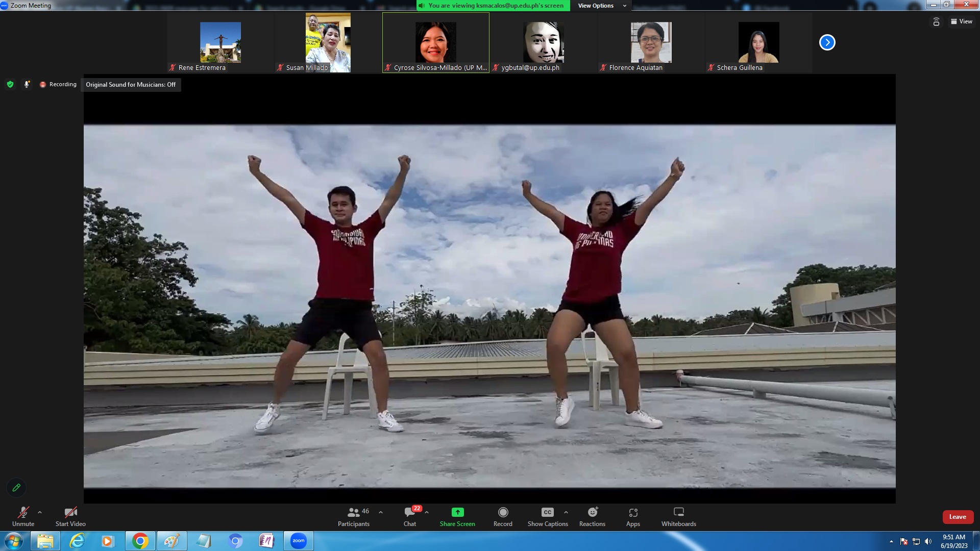The height and width of the screenshot is (551, 980).
Task: Open Paint from the taskbar
Action: (x=172, y=541)
